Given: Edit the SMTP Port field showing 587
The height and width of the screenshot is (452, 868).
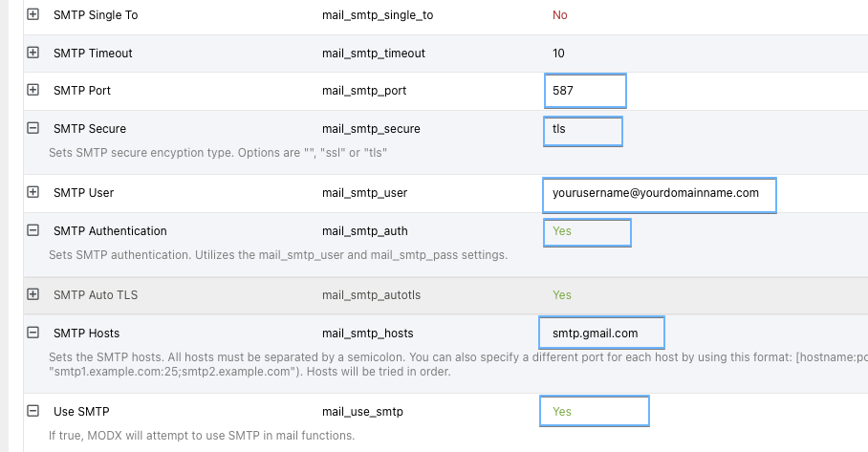Looking at the screenshot, I should point(585,91).
